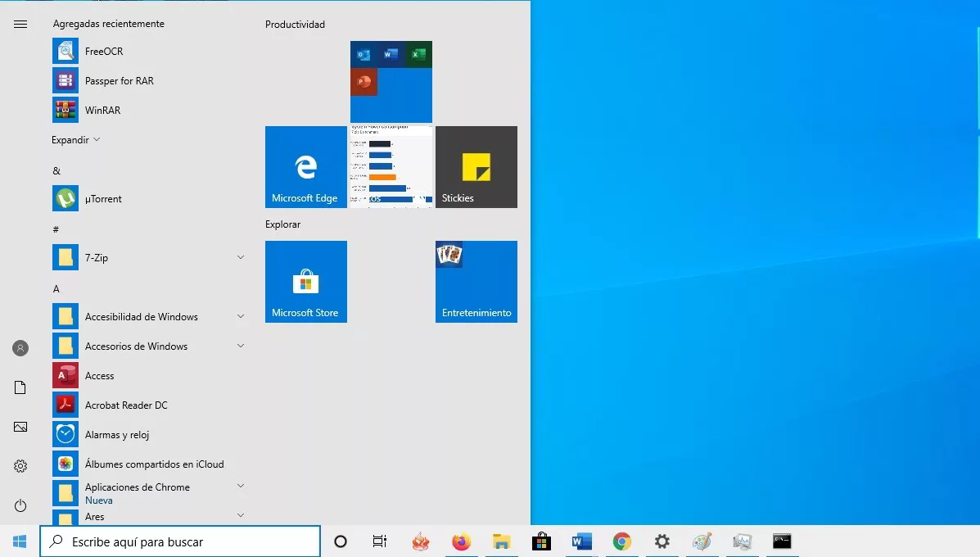The image size is (980, 557).
Task: Click the Productividad group title
Action: click(x=295, y=25)
